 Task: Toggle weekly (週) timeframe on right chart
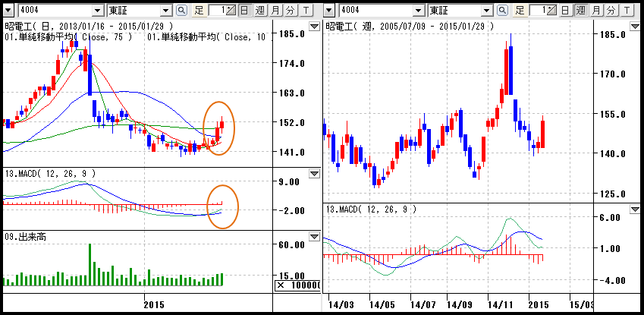click(580, 11)
